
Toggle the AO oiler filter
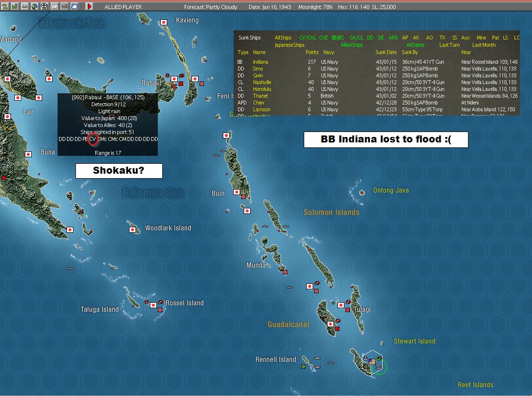[x=430, y=38]
